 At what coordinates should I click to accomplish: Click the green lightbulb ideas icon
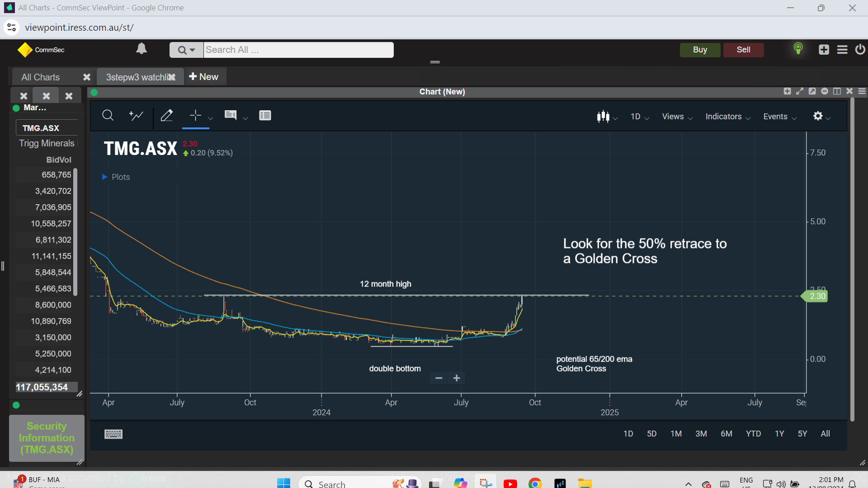798,48
